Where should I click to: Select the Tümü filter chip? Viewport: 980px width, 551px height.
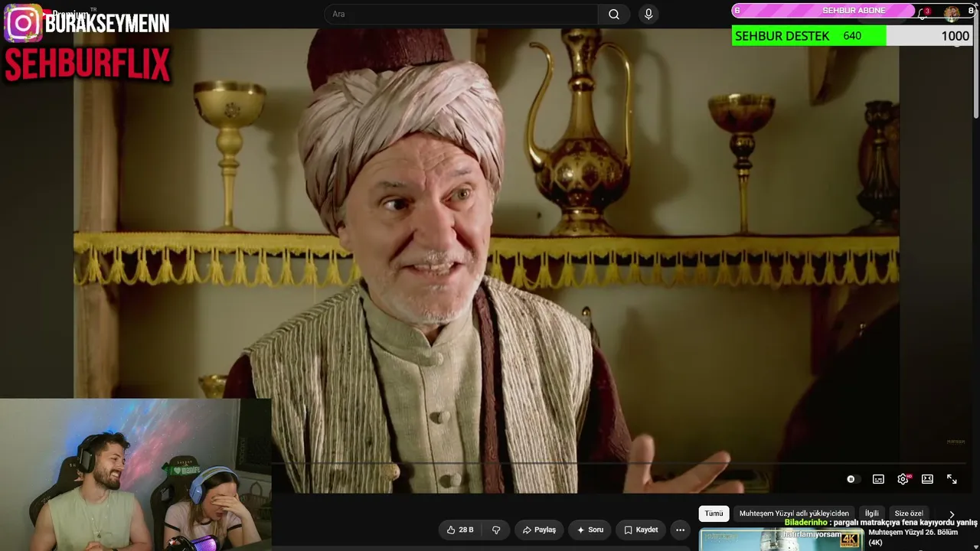714,514
